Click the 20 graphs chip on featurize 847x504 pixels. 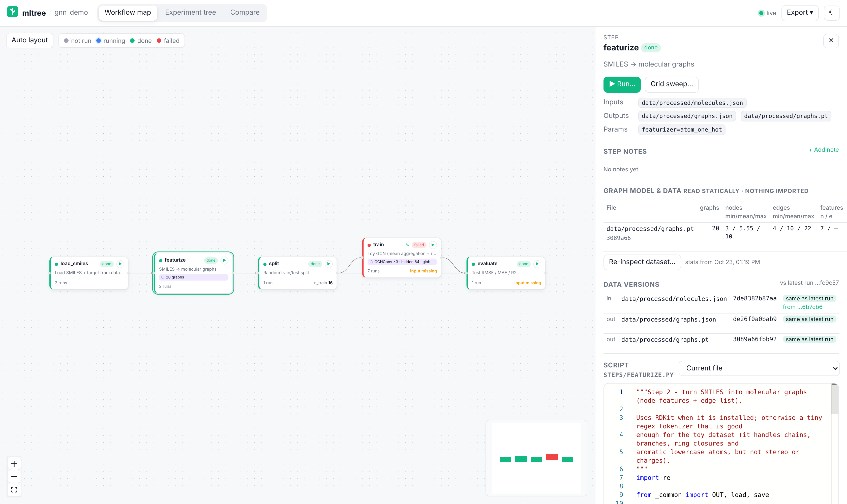point(193,277)
